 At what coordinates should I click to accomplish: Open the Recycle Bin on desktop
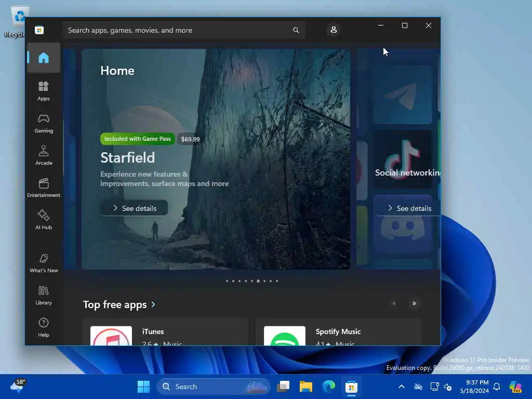click(x=15, y=21)
